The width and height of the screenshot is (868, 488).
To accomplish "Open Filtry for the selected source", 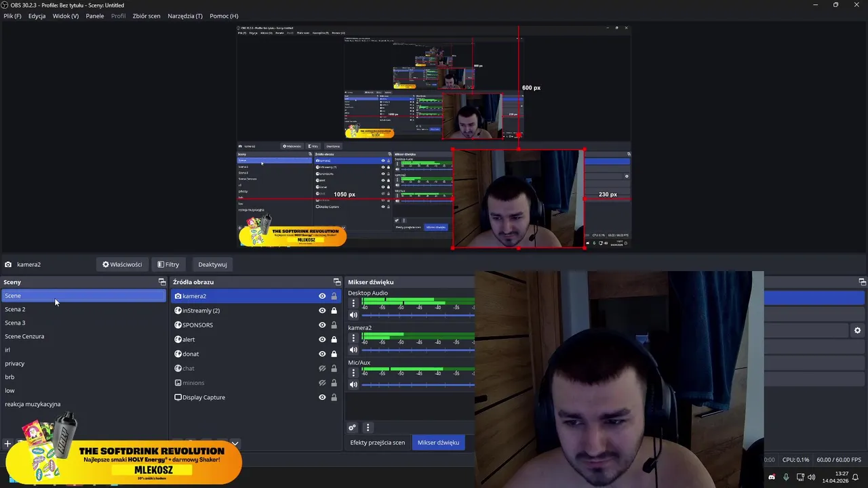I will click(x=168, y=264).
